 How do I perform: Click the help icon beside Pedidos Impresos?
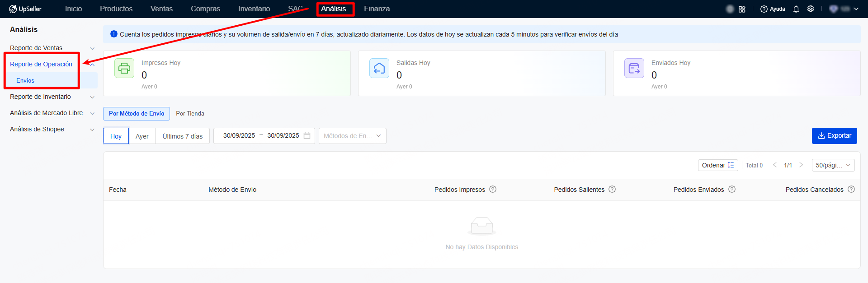coord(493,189)
